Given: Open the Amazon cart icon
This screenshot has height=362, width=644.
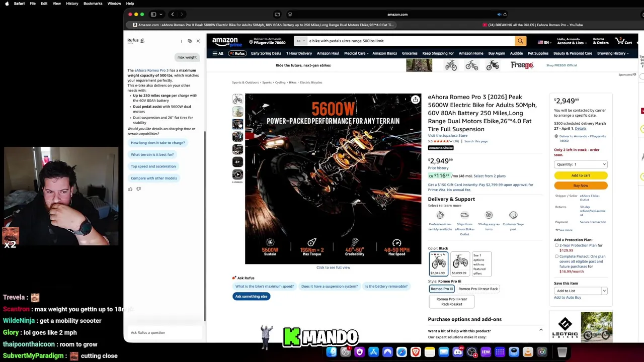Looking at the screenshot, I should pyautogui.click(x=623, y=41).
